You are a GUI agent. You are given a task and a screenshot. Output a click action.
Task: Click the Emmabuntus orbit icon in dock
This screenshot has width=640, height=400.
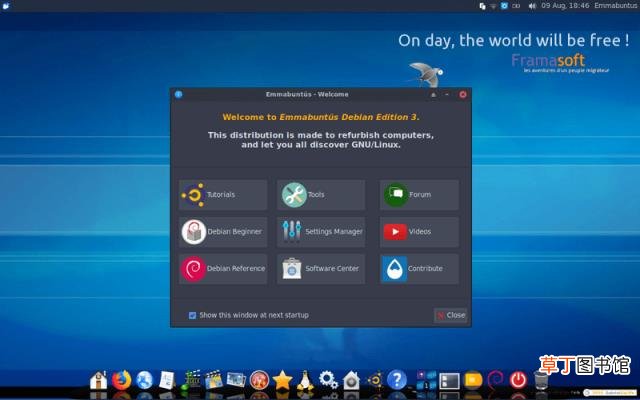pos(375,380)
